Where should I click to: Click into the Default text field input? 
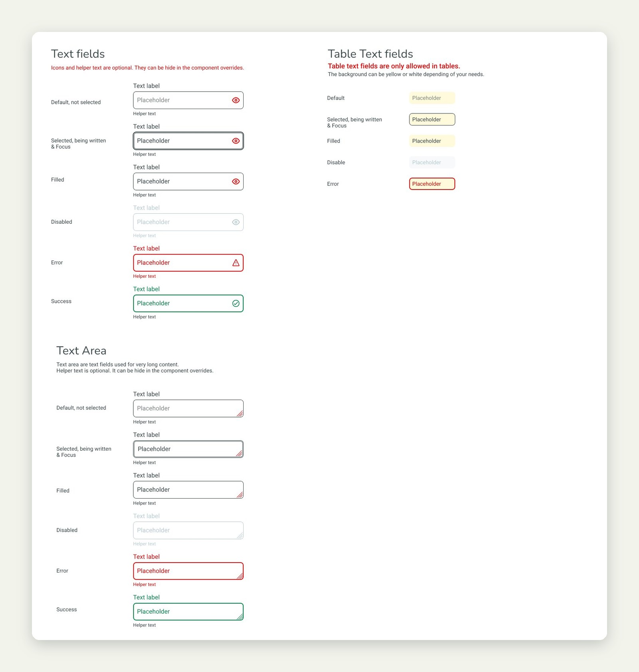point(188,100)
